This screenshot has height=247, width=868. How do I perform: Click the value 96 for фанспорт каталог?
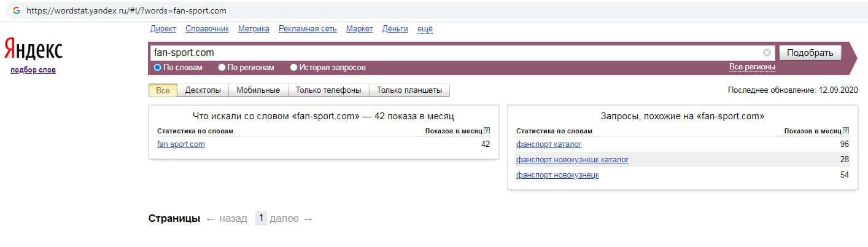pyautogui.click(x=845, y=144)
